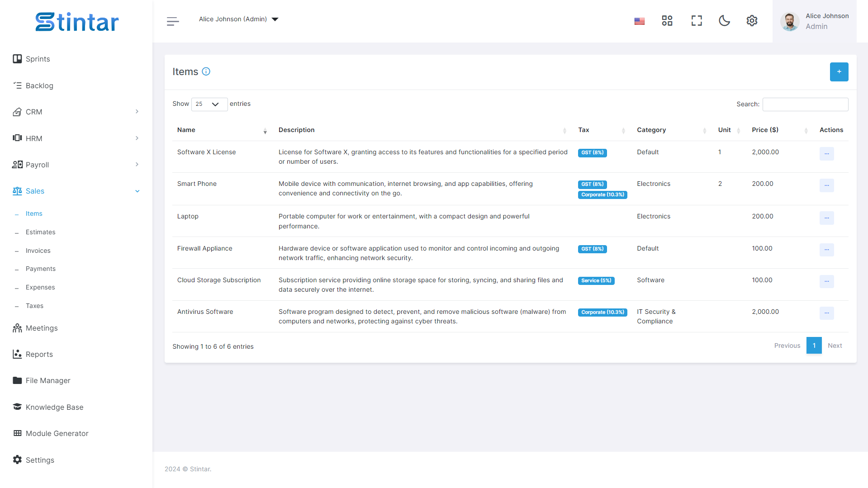Click the Laptop item name

(188, 216)
